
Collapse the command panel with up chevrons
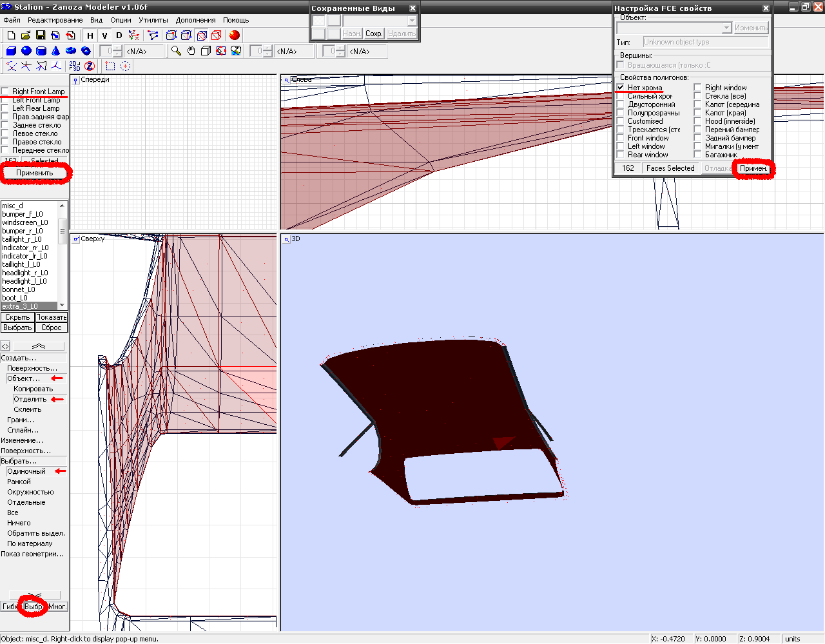[x=39, y=346]
